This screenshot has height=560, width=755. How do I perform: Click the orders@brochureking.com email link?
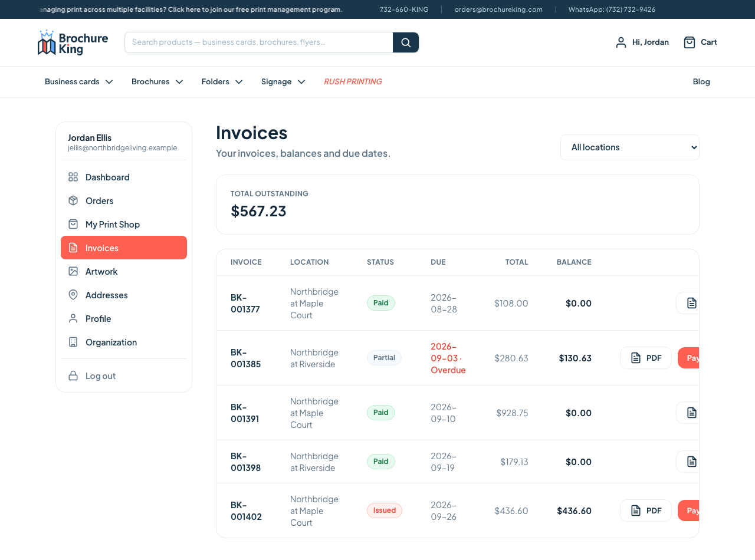pos(498,9)
